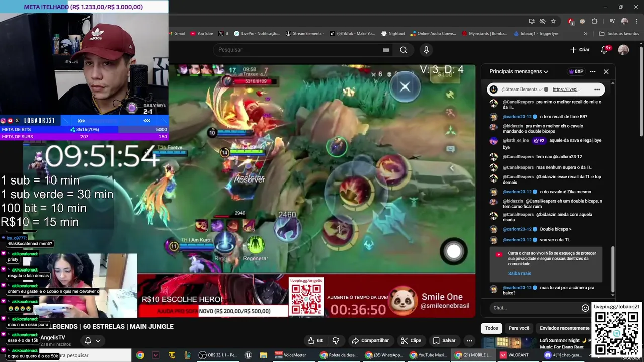The width and height of the screenshot is (644, 362).
Task: Open the Myinstants bookmark
Action: (485, 34)
